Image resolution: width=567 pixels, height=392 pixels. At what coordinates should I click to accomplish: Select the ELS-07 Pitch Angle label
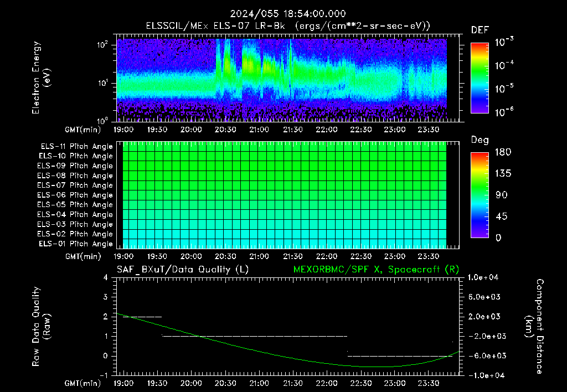point(75,185)
